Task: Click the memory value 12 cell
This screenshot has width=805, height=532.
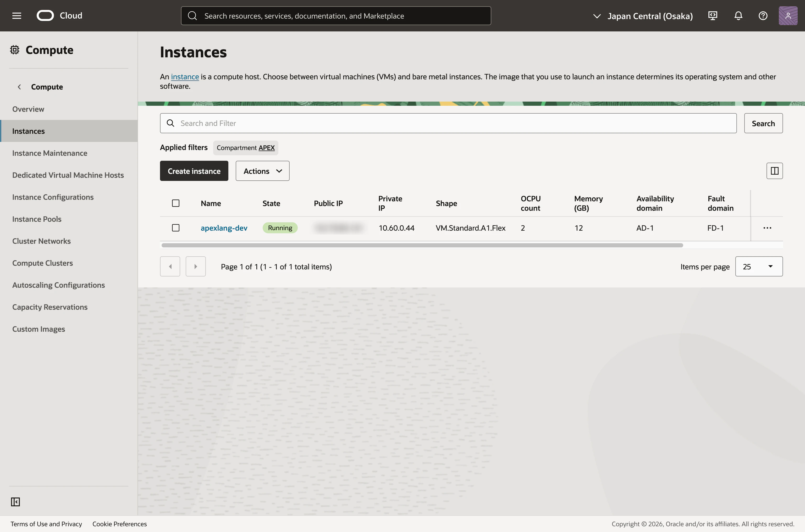Action: click(579, 228)
